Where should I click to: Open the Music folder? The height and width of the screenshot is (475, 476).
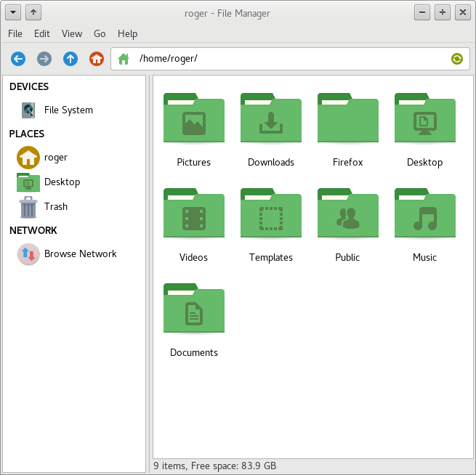click(x=424, y=215)
